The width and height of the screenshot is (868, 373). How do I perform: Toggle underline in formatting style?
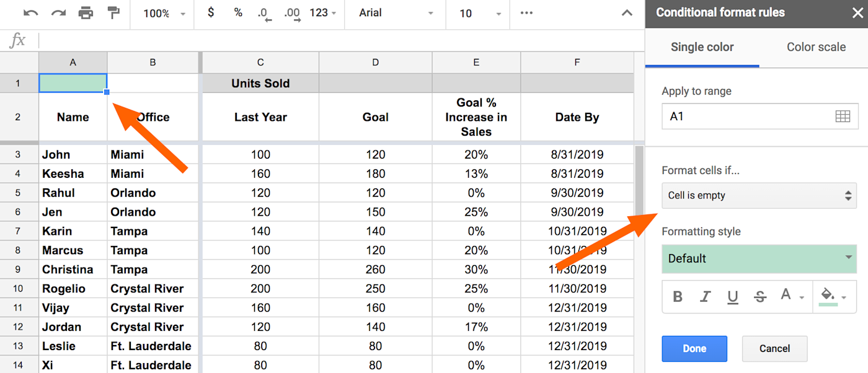(x=733, y=297)
